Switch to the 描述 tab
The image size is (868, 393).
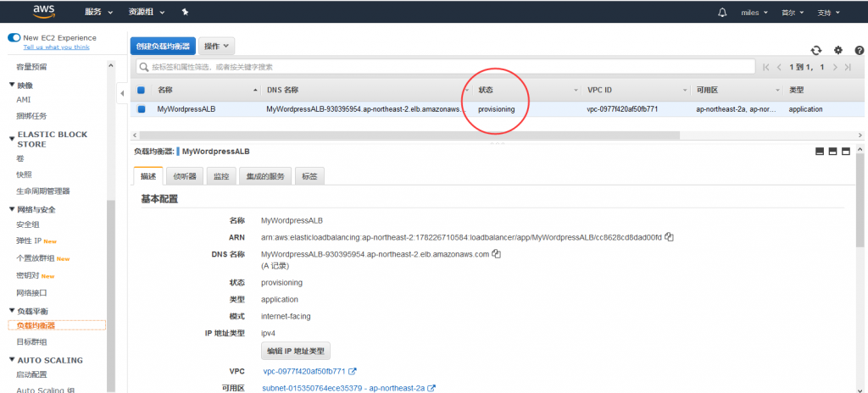point(148,176)
